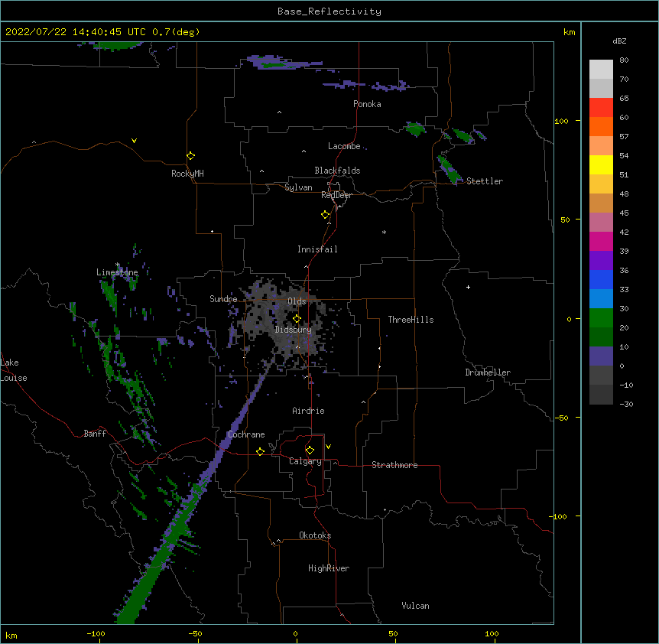
Task: Click the Airdrie label on the map
Action: (308, 411)
